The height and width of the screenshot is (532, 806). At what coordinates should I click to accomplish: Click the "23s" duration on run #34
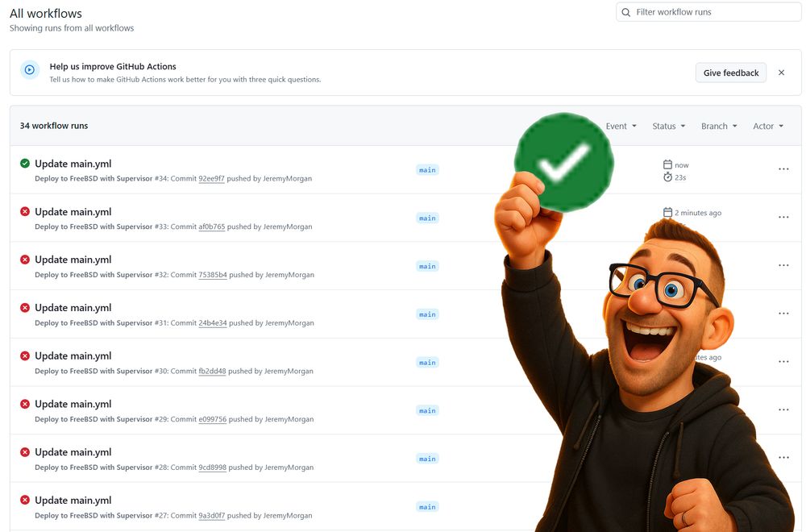pos(680,177)
